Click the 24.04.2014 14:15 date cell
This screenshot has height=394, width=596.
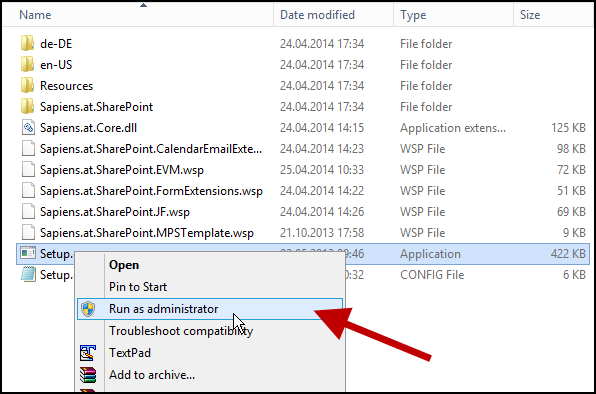tap(322, 128)
